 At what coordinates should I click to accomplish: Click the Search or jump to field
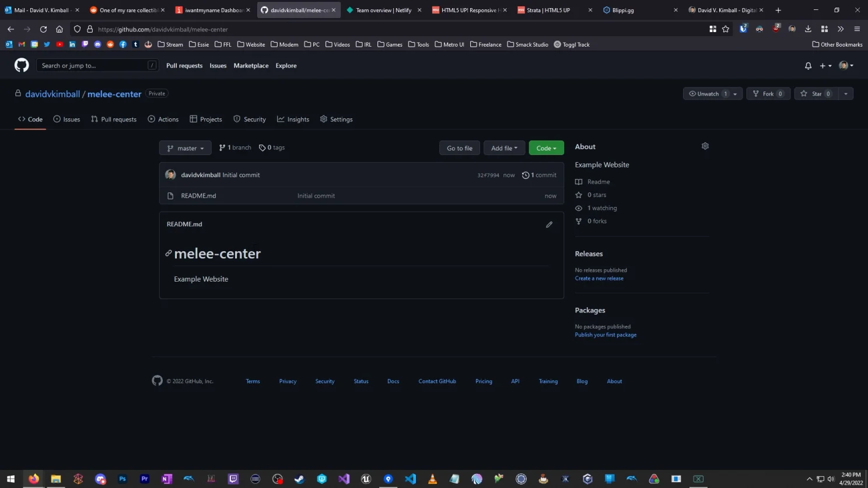click(x=96, y=65)
